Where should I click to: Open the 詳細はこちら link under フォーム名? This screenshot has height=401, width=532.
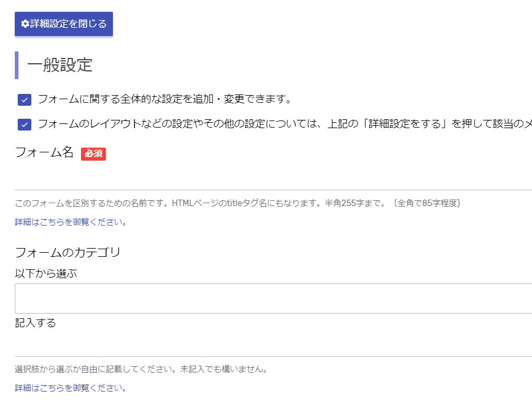70,222
